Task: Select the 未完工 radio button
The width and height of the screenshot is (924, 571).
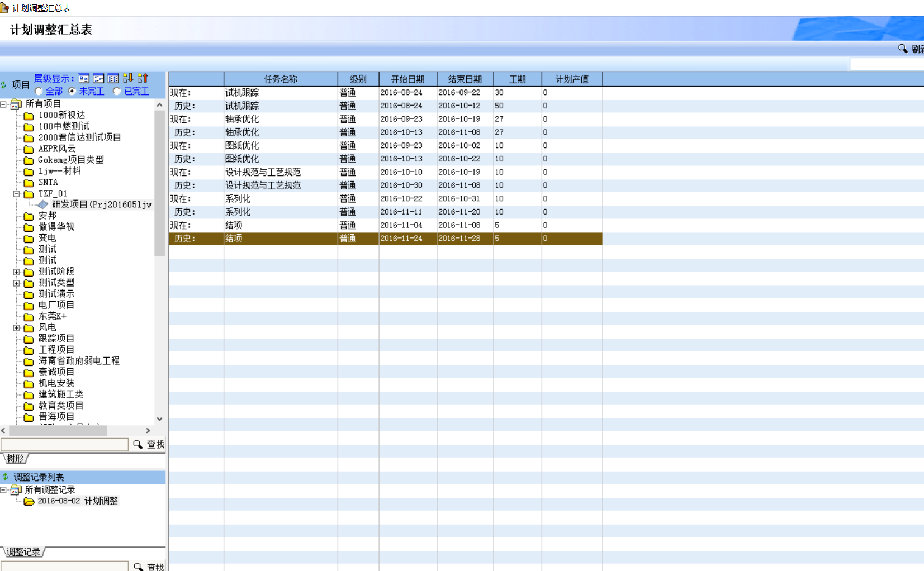Action: (72, 91)
